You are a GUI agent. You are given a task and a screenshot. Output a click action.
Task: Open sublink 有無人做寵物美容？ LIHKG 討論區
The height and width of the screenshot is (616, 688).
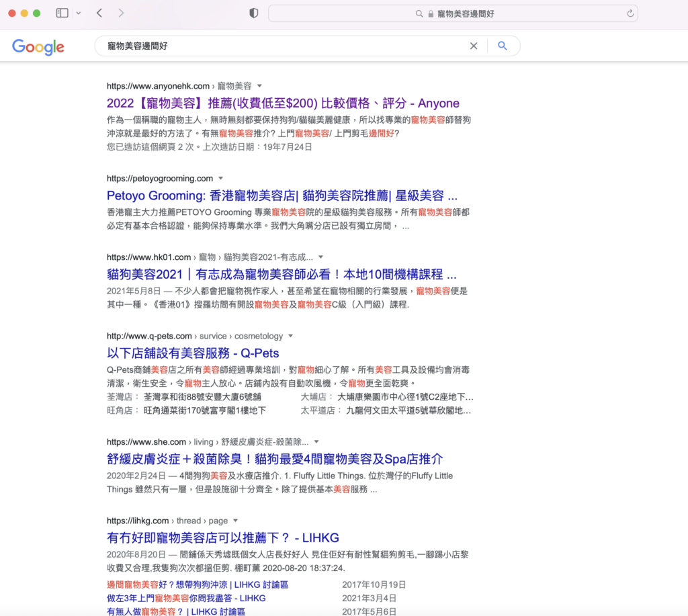[x=176, y=611]
